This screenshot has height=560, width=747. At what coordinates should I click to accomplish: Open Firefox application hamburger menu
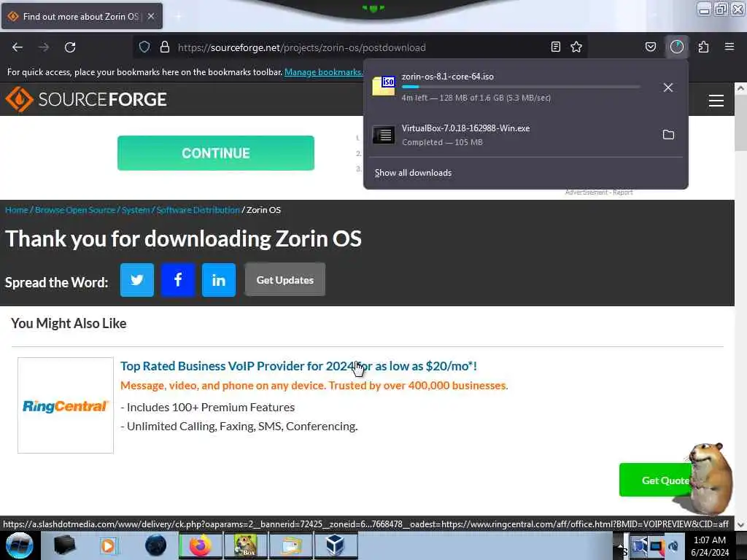(x=729, y=47)
